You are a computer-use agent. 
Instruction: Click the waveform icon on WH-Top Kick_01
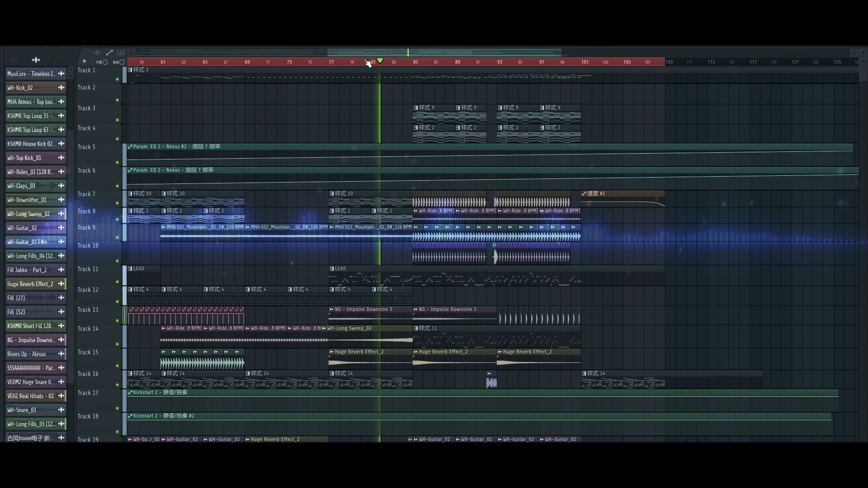coord(61,158)
